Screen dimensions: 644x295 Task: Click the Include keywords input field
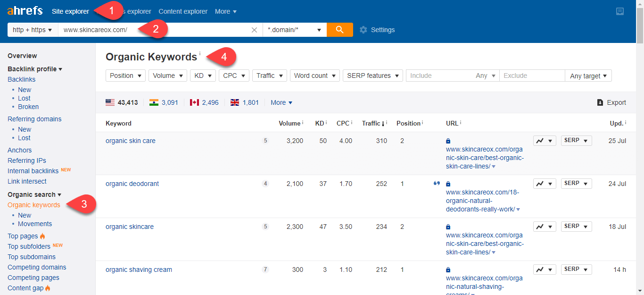[x=440, y=76]
